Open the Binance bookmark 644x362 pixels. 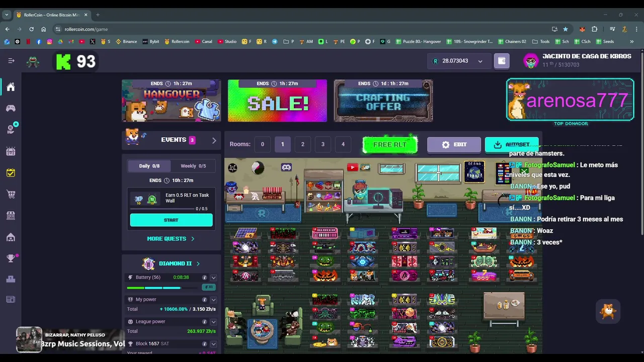tap(126, 42)
